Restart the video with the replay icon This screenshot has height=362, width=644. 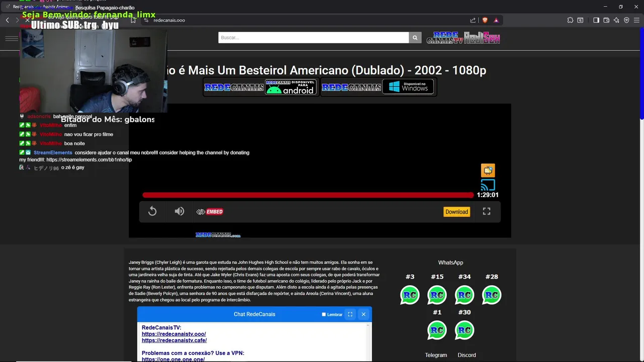tap(152, 212)
